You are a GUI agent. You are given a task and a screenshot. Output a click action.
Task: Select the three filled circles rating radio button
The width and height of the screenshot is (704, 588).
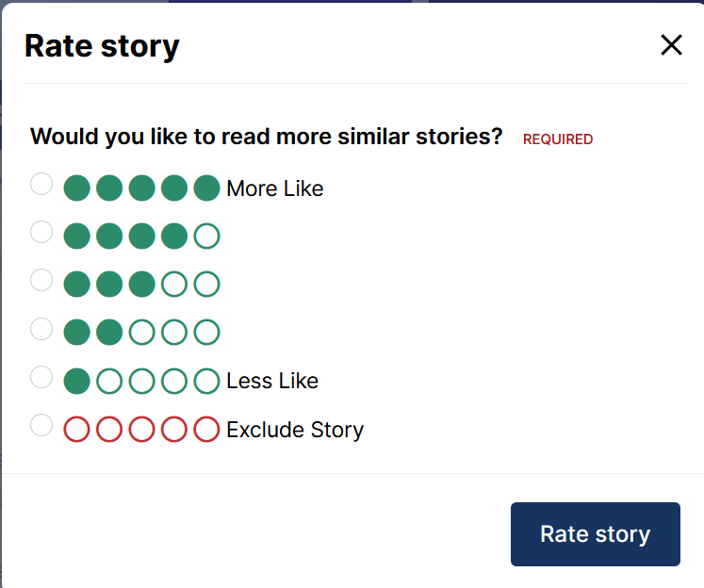(41, 280)
